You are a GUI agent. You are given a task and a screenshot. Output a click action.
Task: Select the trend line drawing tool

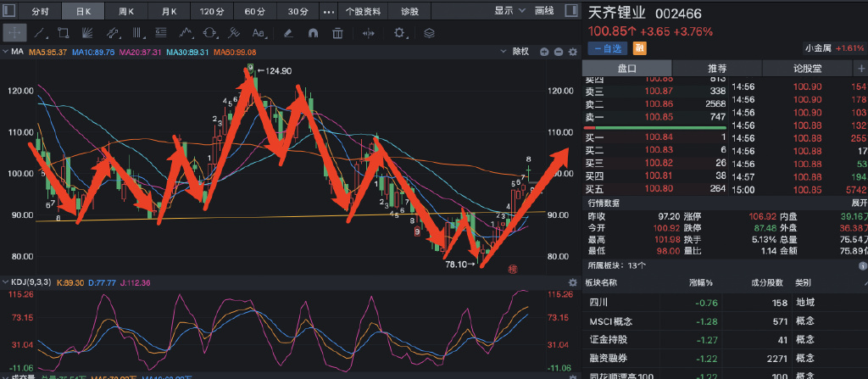(39, 33)
